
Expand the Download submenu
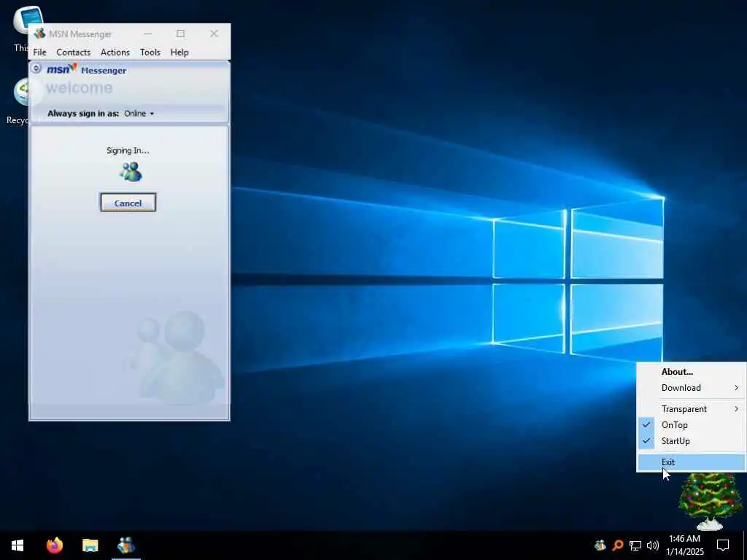click(692, 388)
